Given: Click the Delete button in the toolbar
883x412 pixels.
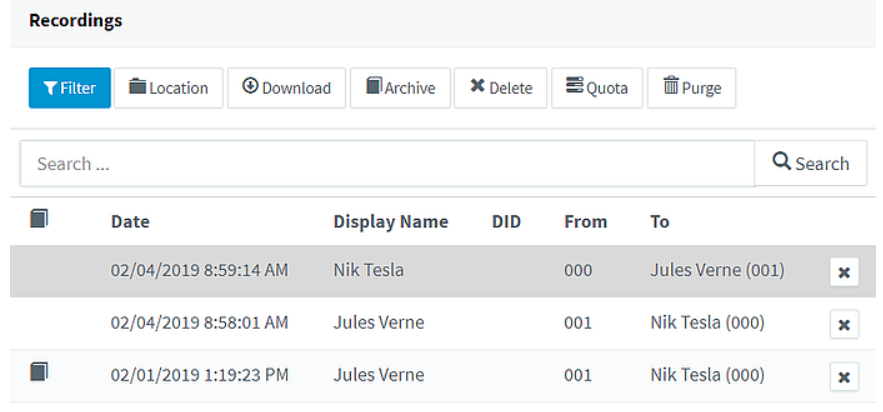Looking at the screenshot, I should (x=500, y=88).
